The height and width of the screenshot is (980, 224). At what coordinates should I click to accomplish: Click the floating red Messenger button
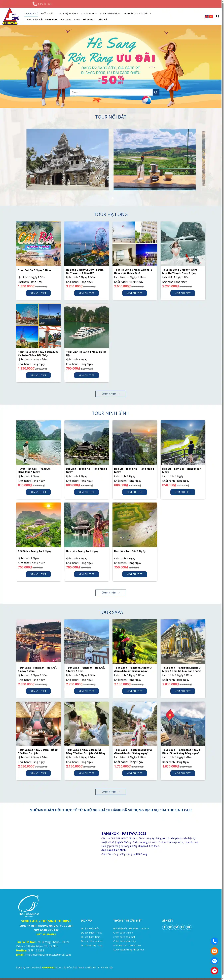click(215, 971)
